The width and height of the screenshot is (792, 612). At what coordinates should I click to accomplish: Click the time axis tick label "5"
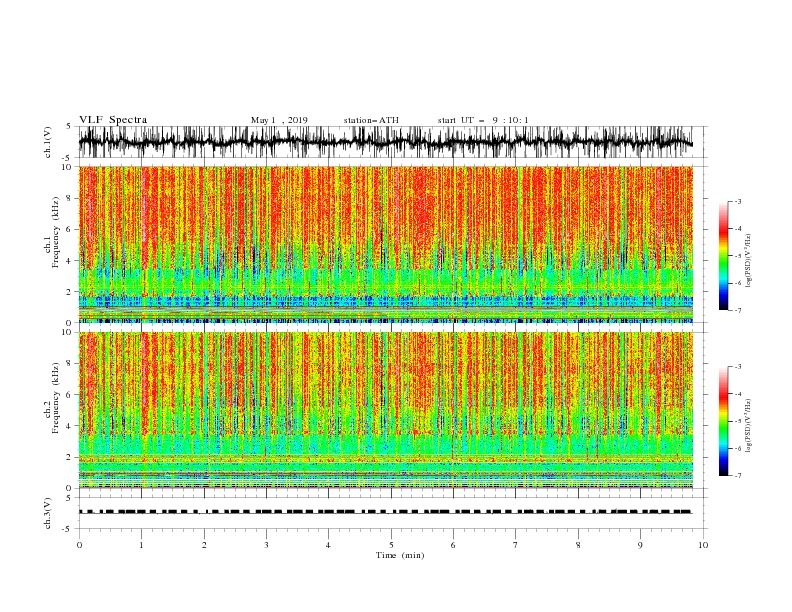point(391,545)
